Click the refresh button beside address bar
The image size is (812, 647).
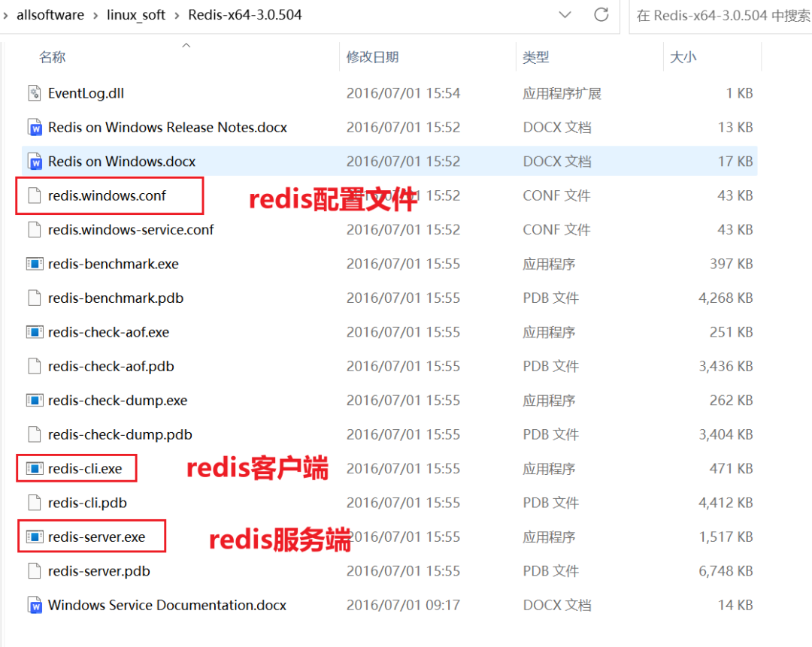point(601,15)
